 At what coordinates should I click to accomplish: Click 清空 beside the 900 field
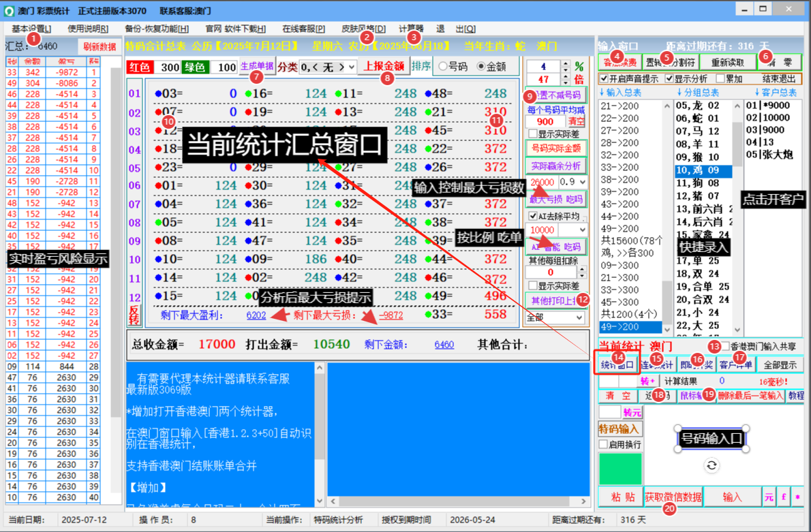point(576,121)
